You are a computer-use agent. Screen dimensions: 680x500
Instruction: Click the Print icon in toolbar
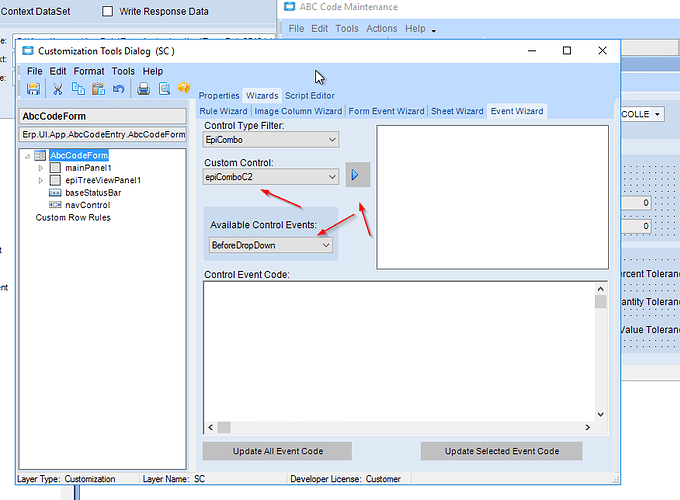tap(144, 89)
